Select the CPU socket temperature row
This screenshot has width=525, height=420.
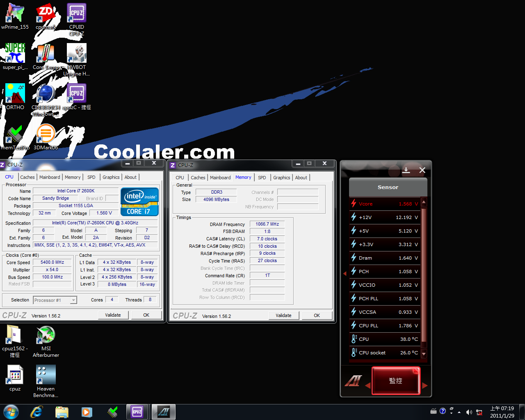(385, 353)
